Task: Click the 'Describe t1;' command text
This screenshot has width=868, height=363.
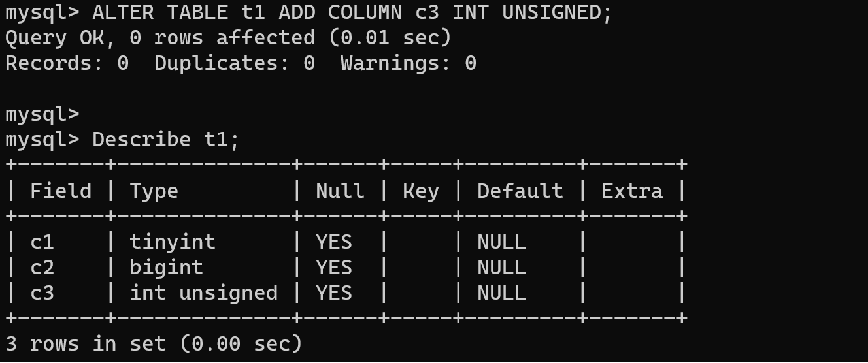Action: point(166,140)
